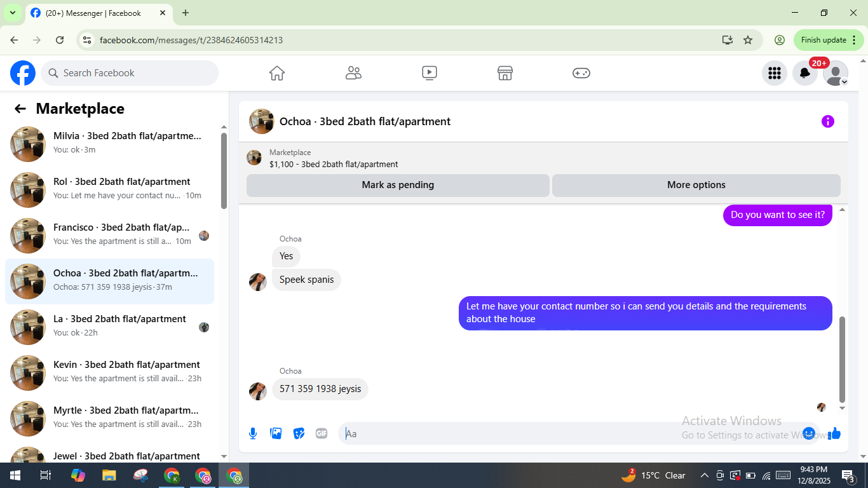Click Ochoa's avatar in chat header
Image resolution: width=868 pixels, height=488 pixels.
tap(262, 121)
